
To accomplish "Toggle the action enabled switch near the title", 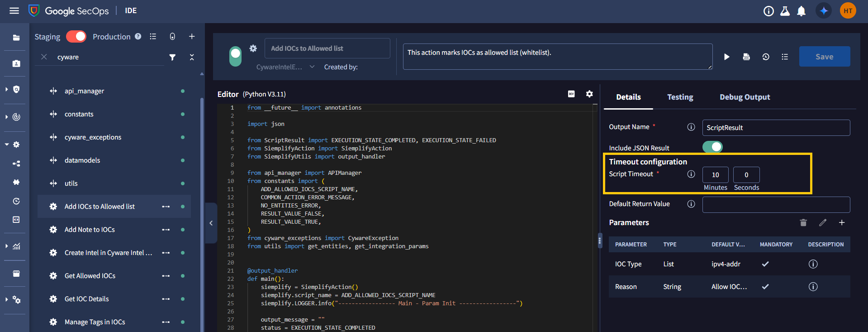I will pos(235,57).
